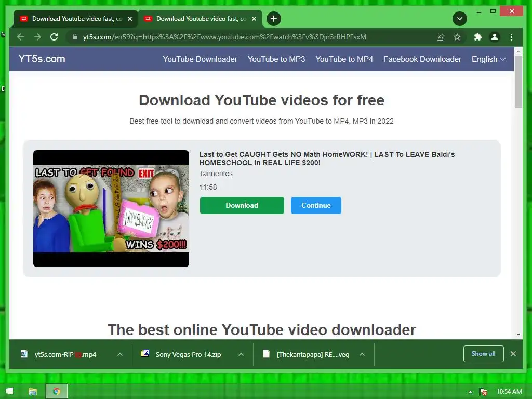Click the blue Continue button
This screenshot has width=532, height=399.
click(x=316, y=205)
